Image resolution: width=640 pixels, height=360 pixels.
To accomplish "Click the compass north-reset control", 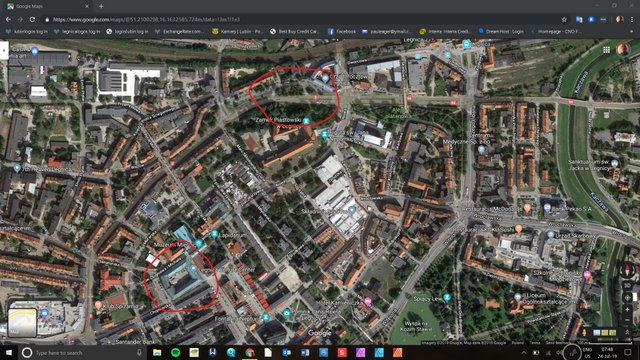I will tap(627, 269).
